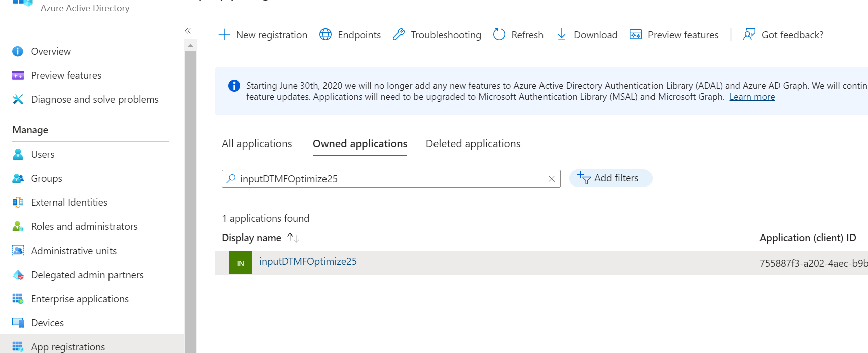This screenshot has height=353, width=868.
Task: Click the Manage section heading
Action: 30,130
